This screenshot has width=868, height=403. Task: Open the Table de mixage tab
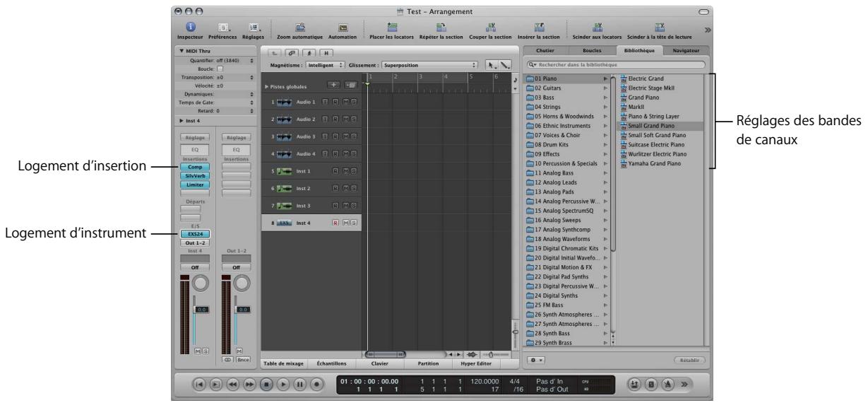[x=284, y=364]
